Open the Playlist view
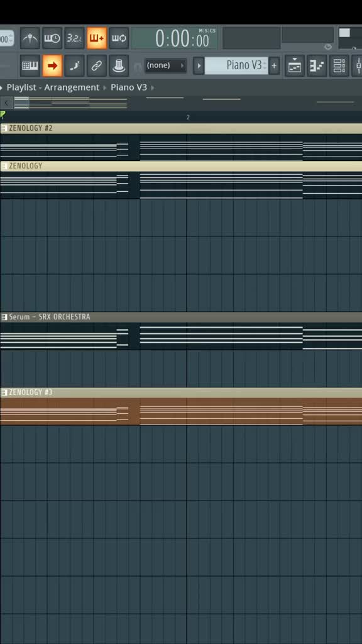362x644 pixels. (295, 65)
